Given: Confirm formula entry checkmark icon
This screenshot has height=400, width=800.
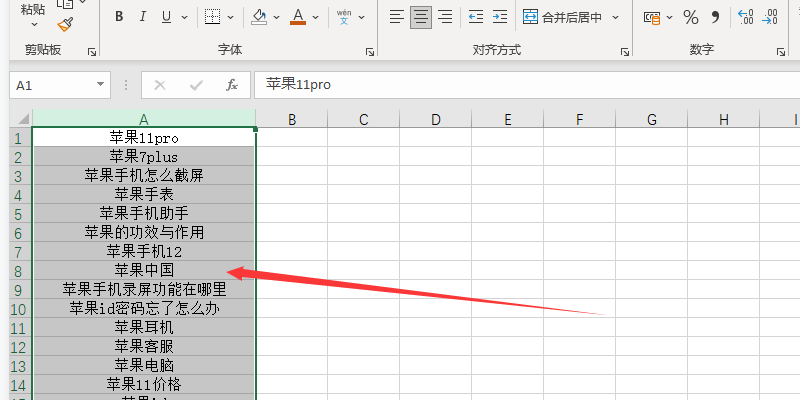Looking at the screenshot, I should pyautogui.click(x=196, y=85).
